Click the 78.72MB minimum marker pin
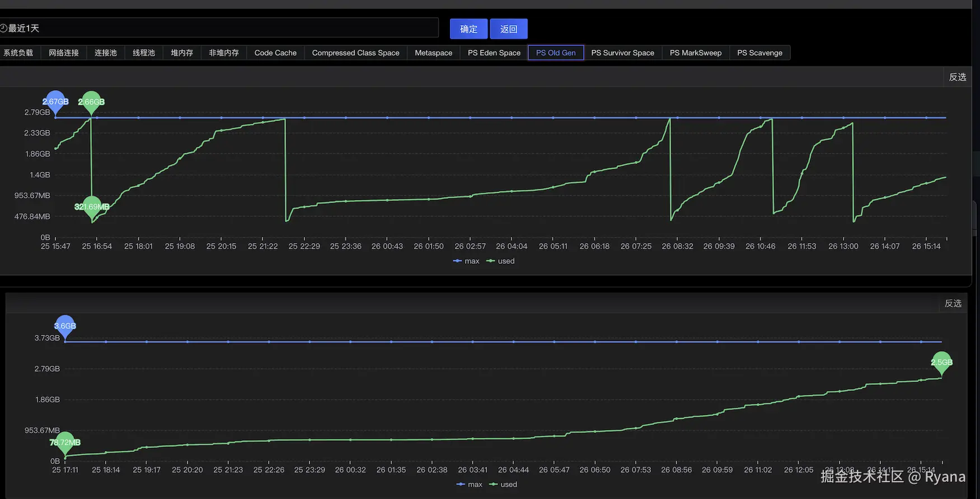The width and height of the screenshot is (980, 499). [65, 442]
